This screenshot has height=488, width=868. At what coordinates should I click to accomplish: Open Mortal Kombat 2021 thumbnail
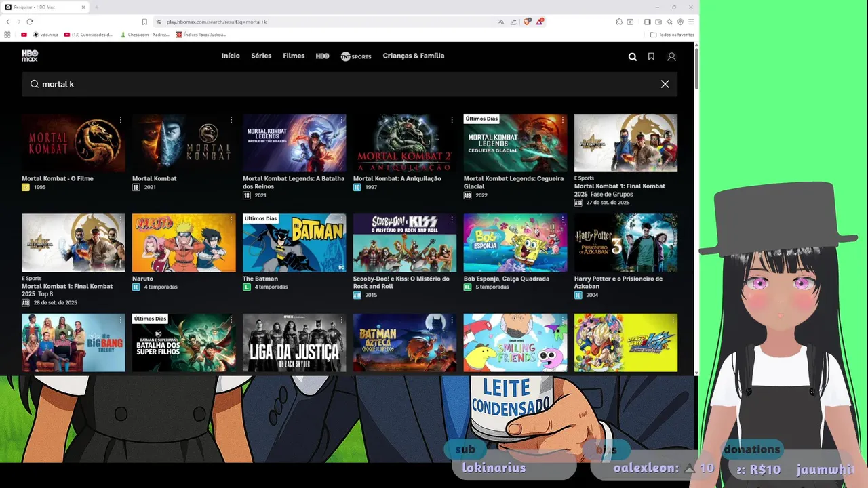(184, 143)
